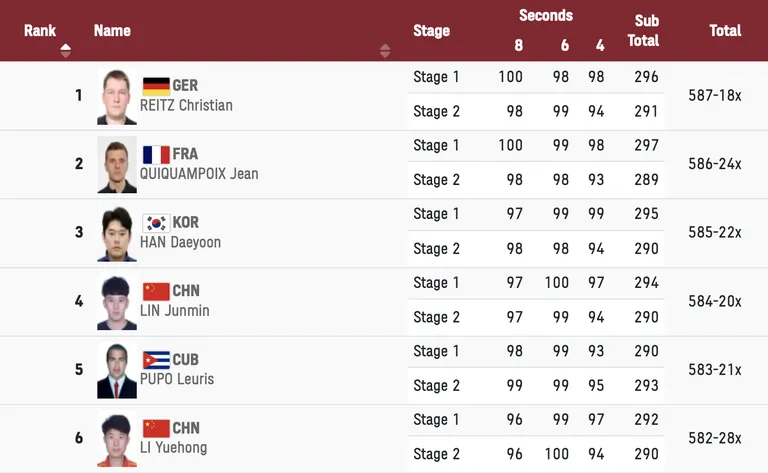
Task: Sort table by Rank arrow icon
Action: click(65, 50)
